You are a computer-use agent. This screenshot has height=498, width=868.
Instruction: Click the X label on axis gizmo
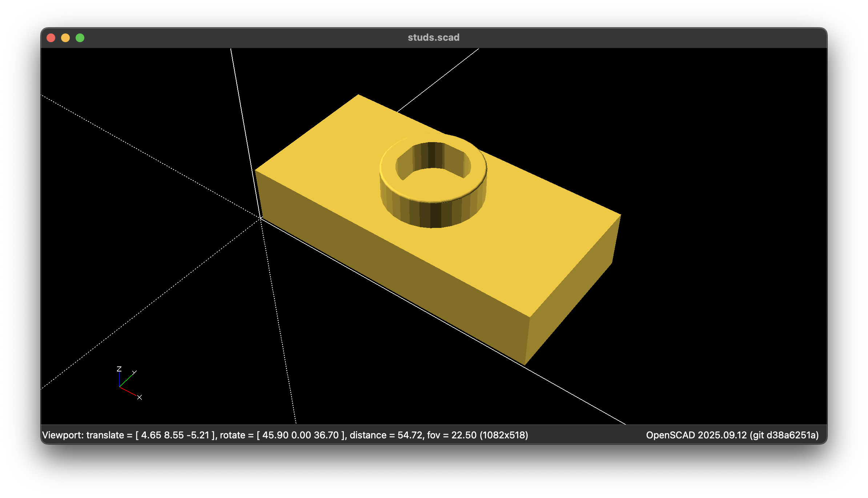pos(140,397)
